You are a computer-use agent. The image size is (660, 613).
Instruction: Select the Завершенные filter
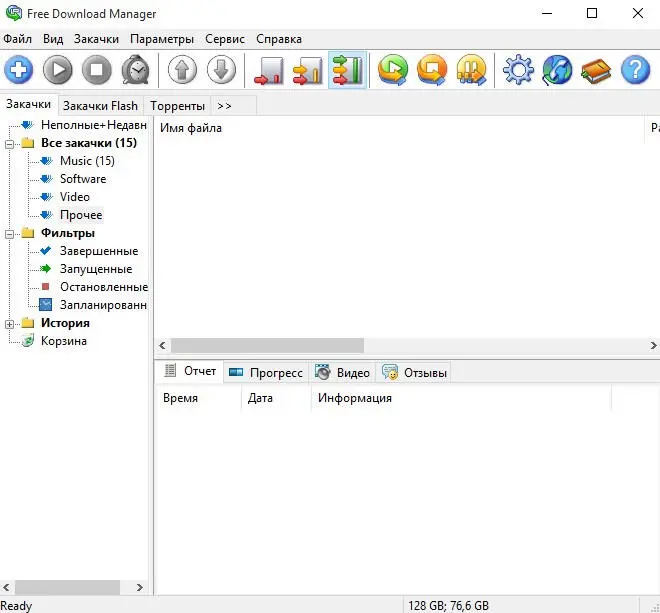point(99,251)
